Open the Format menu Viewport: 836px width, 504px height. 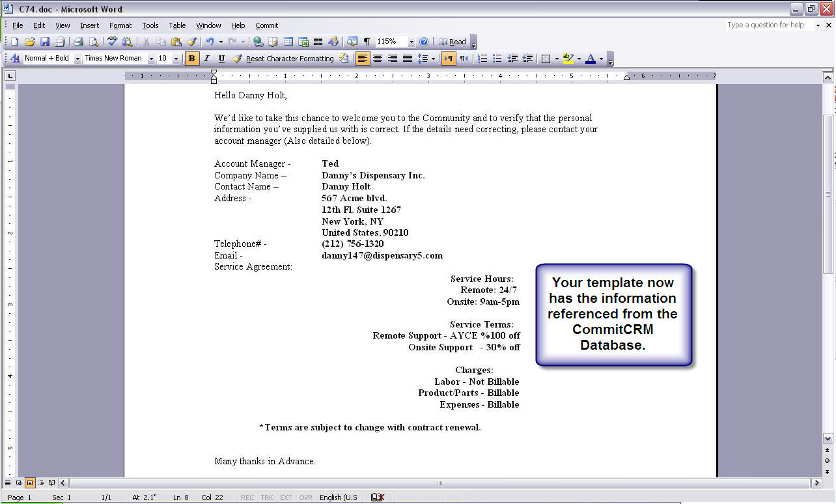(120, 25)
